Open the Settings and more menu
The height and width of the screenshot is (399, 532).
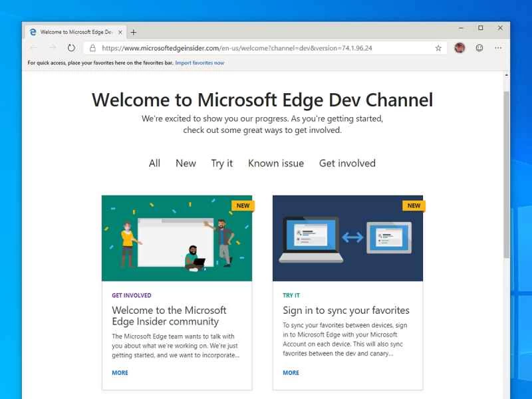[x=498, y=48]
